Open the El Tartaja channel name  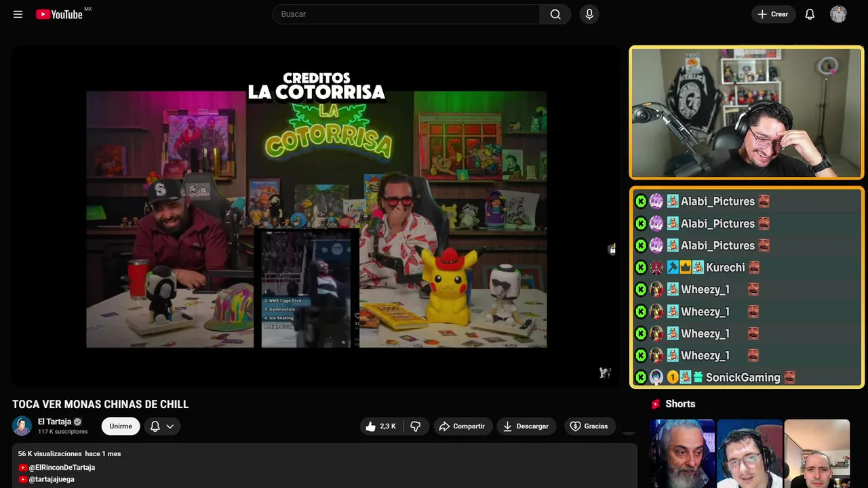[x=54, y=422]
